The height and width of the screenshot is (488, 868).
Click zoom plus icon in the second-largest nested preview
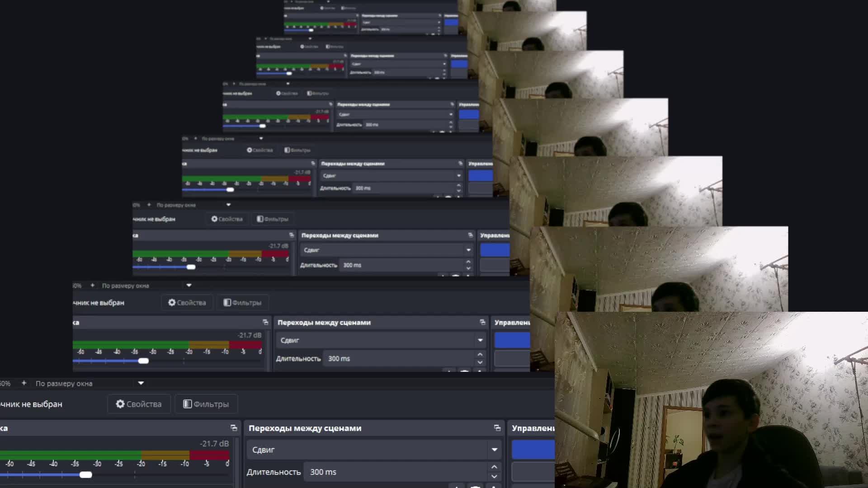(x=92, y=286)
